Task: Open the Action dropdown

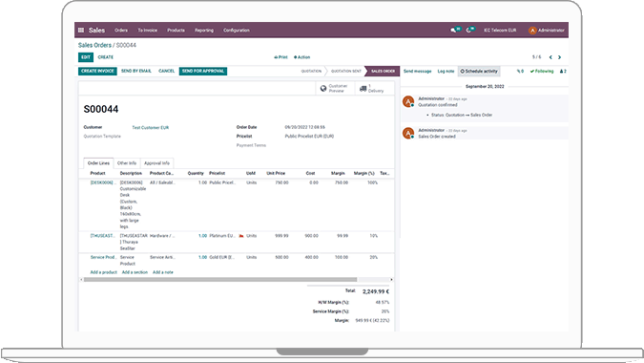Action: tap(301, 57)
